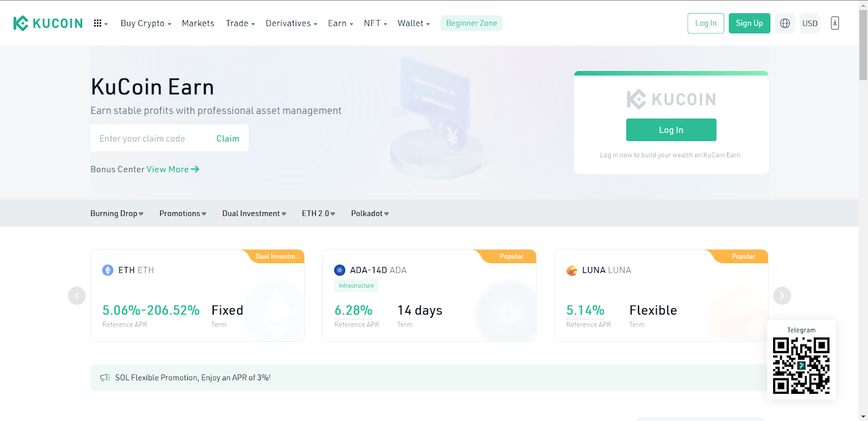Click the '14 days' term text
This screenshot has height=421, width=868.
click(420, 310)
